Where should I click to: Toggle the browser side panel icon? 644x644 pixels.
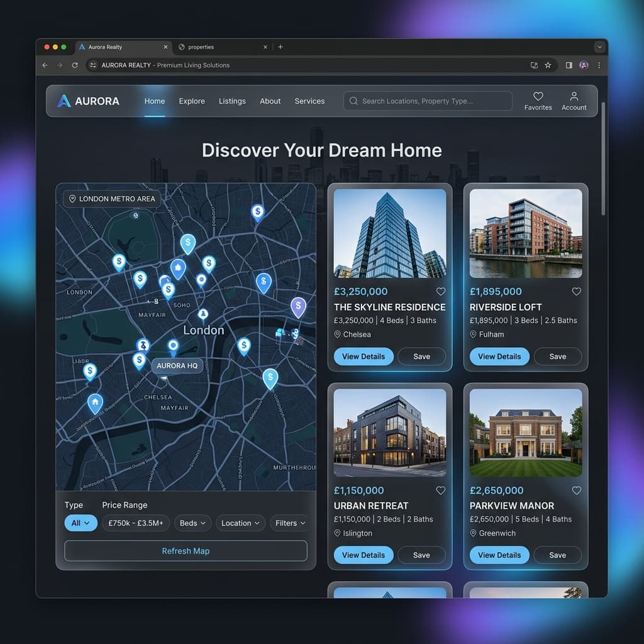[x=569, y=65]
